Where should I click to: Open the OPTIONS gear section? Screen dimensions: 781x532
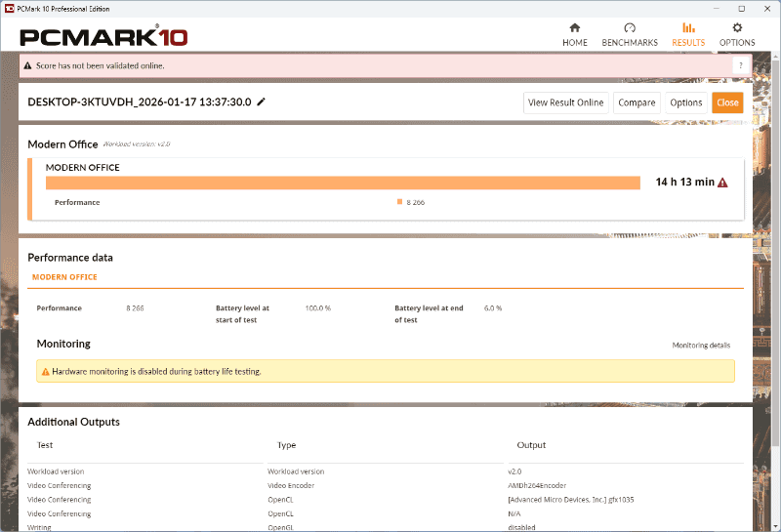point(737,35)
